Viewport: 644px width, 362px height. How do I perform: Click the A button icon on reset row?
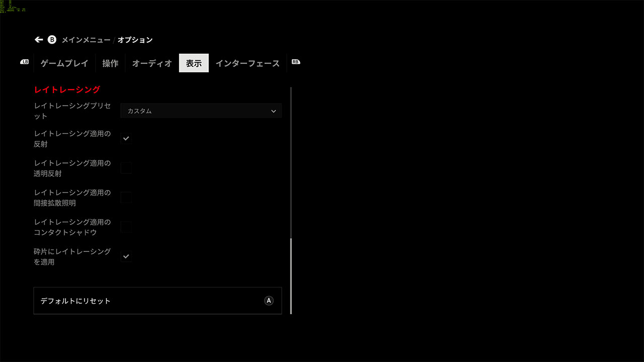click(x=269, y=301)
